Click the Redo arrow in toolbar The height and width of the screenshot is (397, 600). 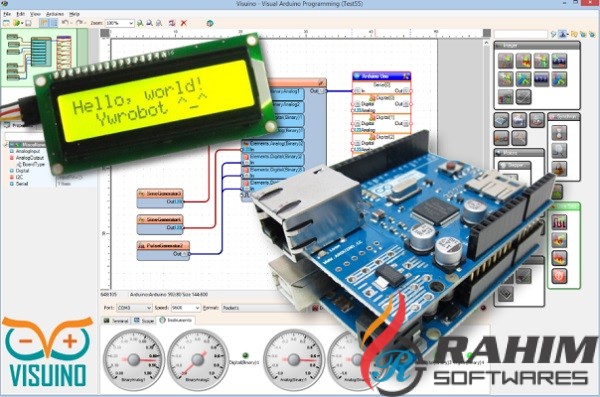coord(79,23)
